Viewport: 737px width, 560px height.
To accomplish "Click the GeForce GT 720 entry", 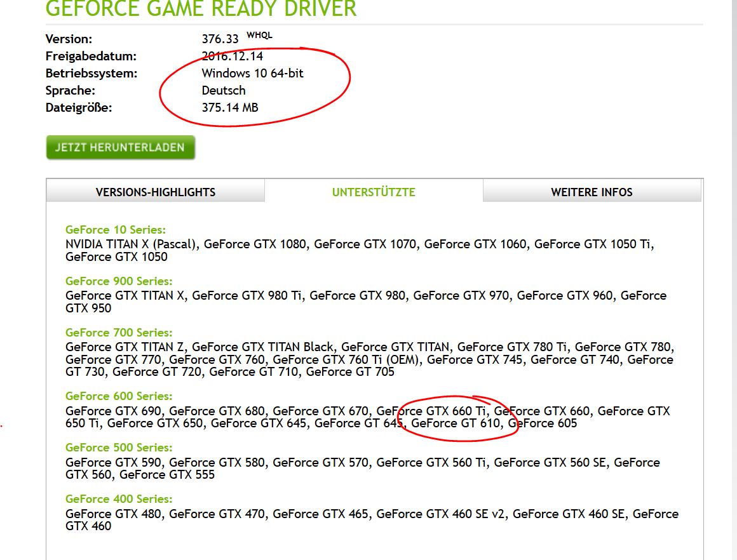I will [157, 372].
